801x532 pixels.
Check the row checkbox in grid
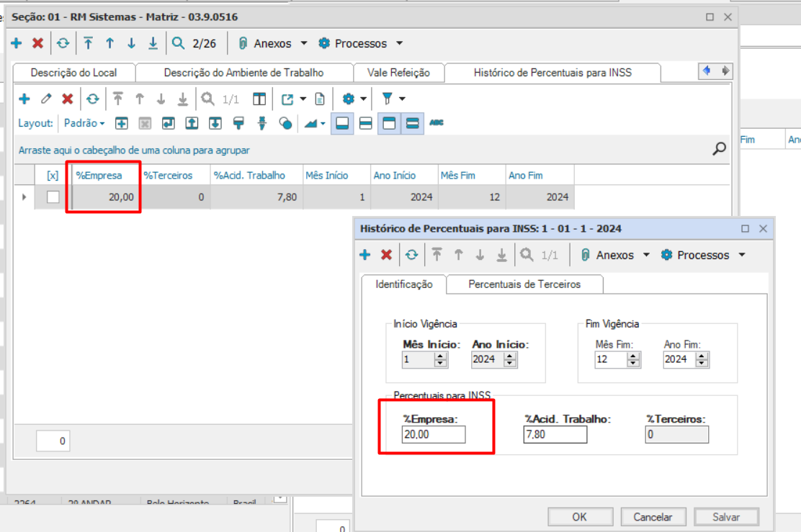point(53,197)
